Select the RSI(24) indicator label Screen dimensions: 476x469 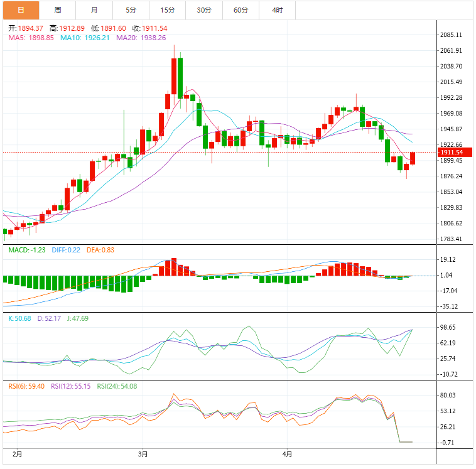[x=116, y=386]
